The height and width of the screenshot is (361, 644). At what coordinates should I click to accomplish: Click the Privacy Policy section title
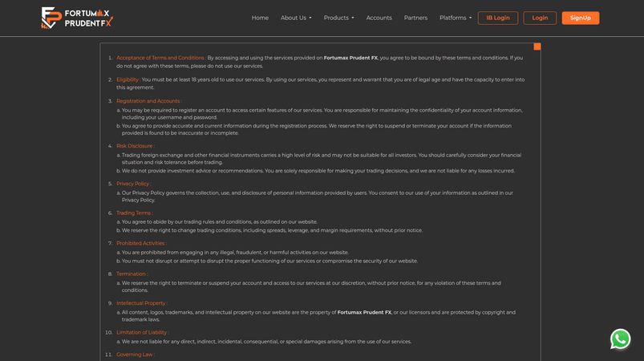pyautogui.click(x=133, y=184)
